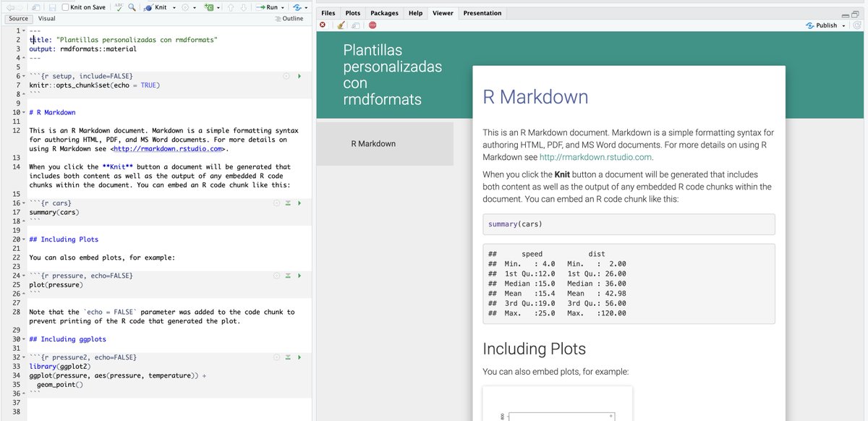Click title line in YAML header

coord(123,40)
